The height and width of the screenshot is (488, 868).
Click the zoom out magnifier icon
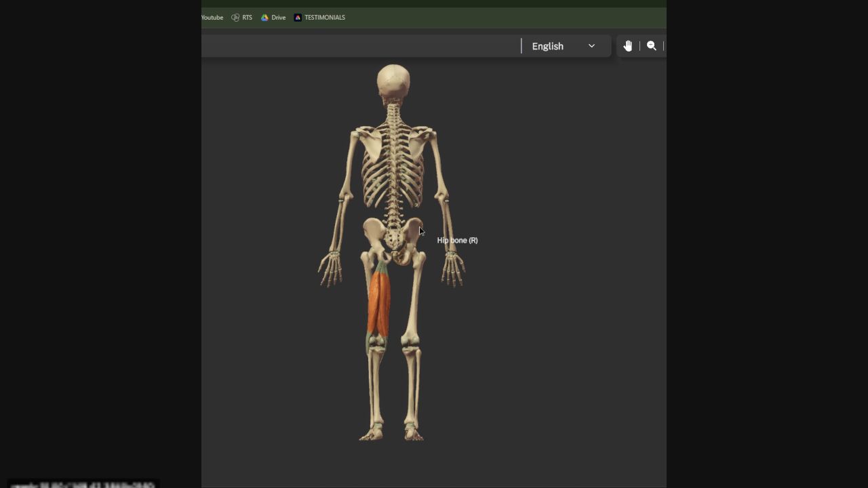click(652, 46)
